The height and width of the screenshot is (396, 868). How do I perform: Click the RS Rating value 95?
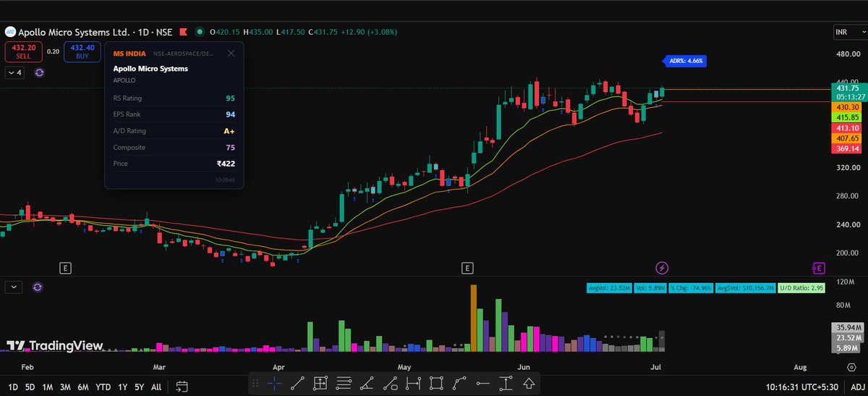click(230, 98)
